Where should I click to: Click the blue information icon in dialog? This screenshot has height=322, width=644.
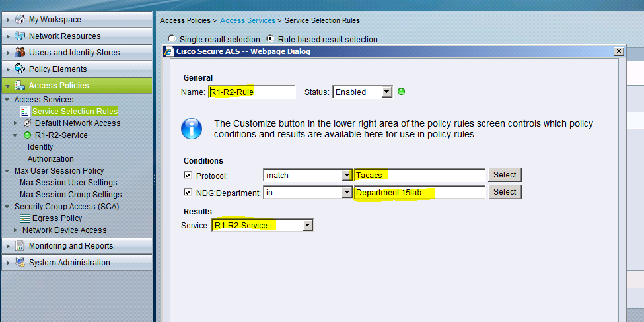click(x=192, y=129)
